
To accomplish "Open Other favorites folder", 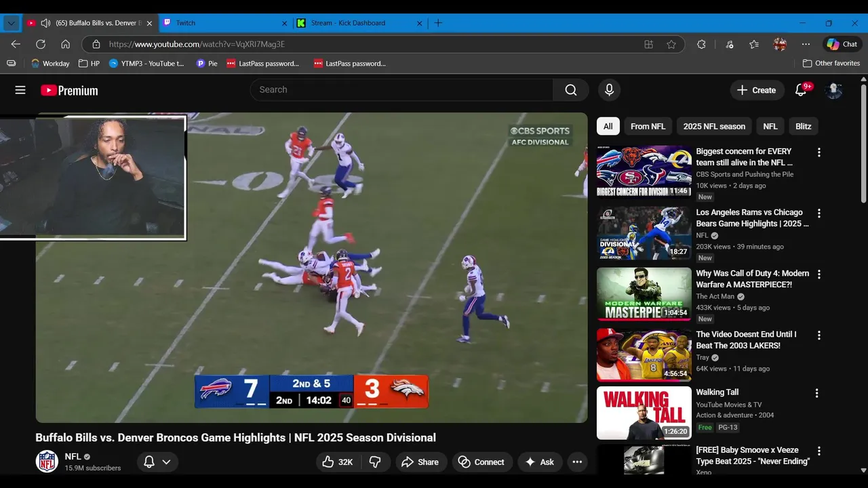I will click(831, 63).
